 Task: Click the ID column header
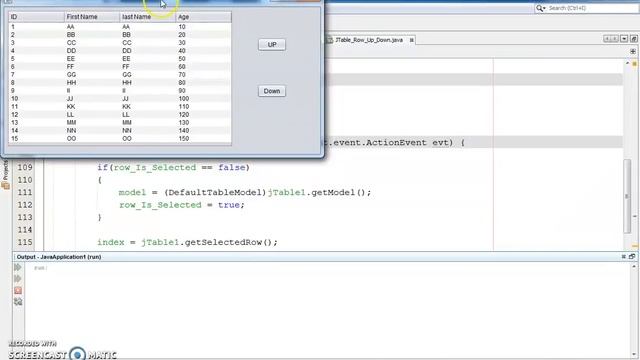pos(37,17)
